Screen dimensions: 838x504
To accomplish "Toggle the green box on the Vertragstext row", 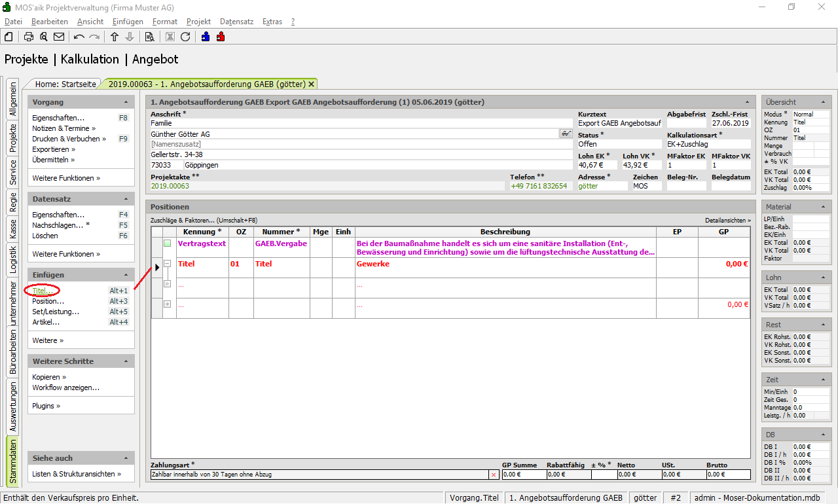I will click(167, 243).
